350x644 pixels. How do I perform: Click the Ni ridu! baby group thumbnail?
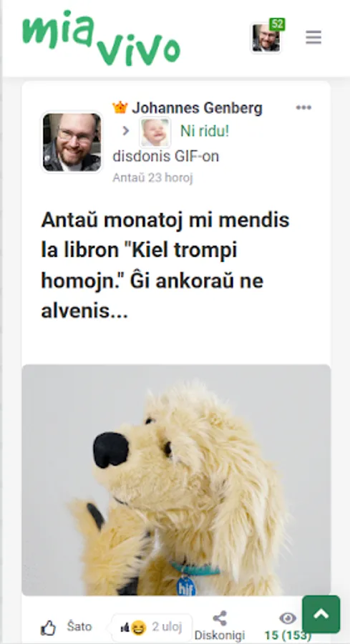[x=155, y=132]
